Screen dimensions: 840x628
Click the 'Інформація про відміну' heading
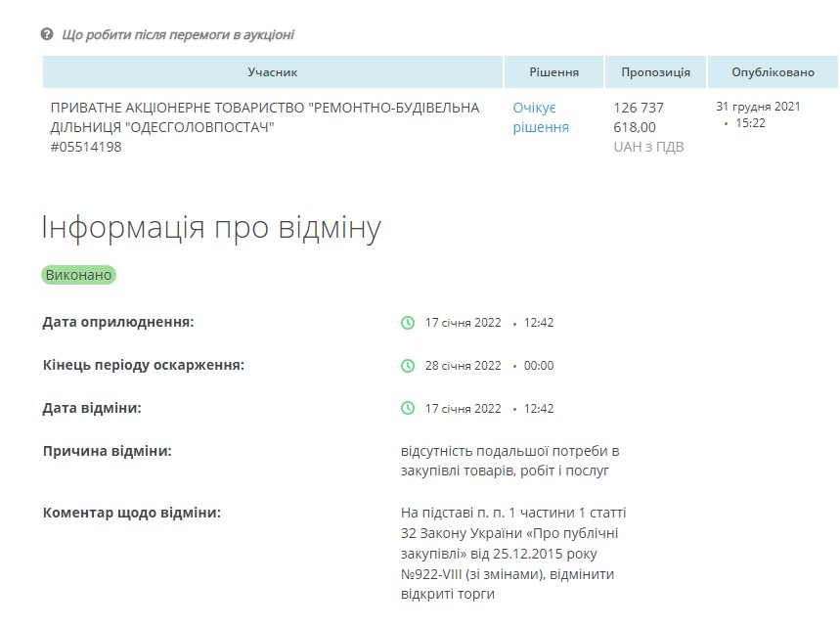(x=211, y=228)
